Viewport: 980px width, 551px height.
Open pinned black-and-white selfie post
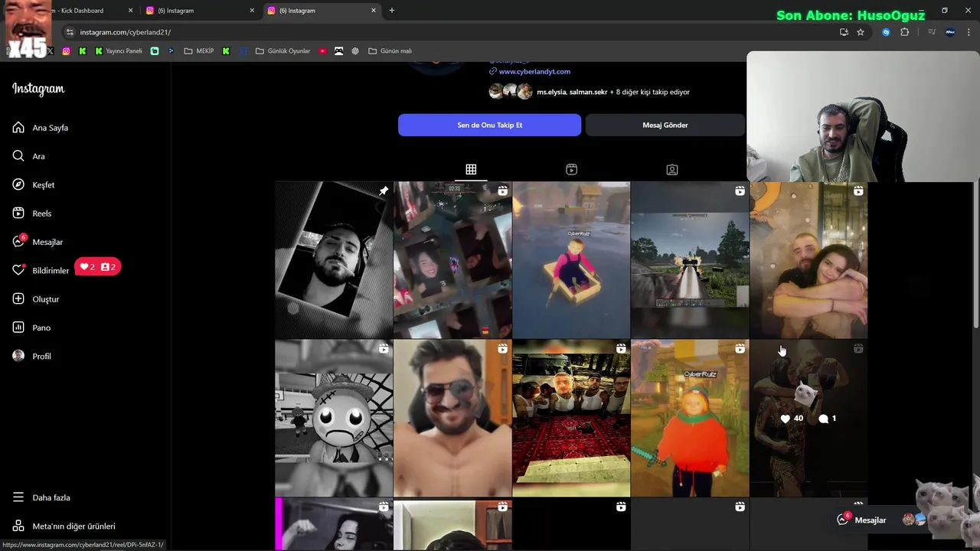click(x=334, y=260)
